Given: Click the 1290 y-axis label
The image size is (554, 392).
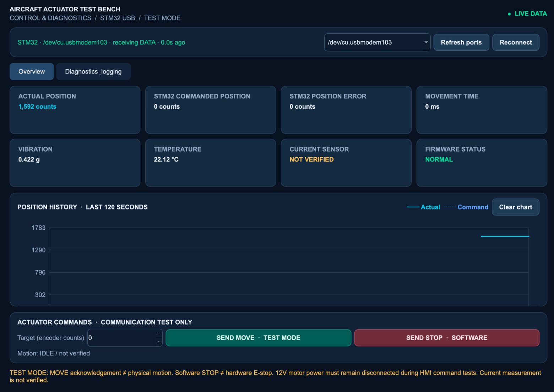Looking at the screenshot, I should click(x=39, y=250).
